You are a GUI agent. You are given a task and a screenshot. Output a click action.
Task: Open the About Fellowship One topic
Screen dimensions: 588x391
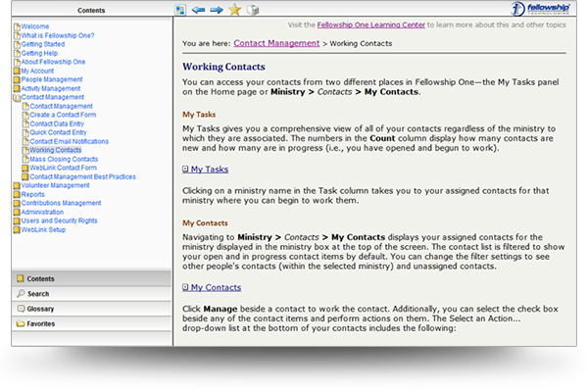coord(53,62)
